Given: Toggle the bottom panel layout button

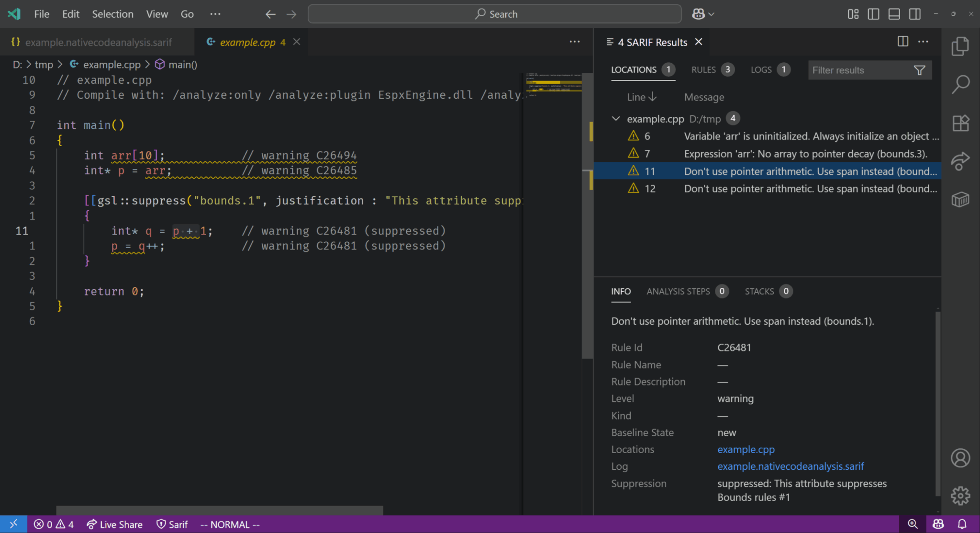Looking at the screenshot, I should [x=894, y=14].
